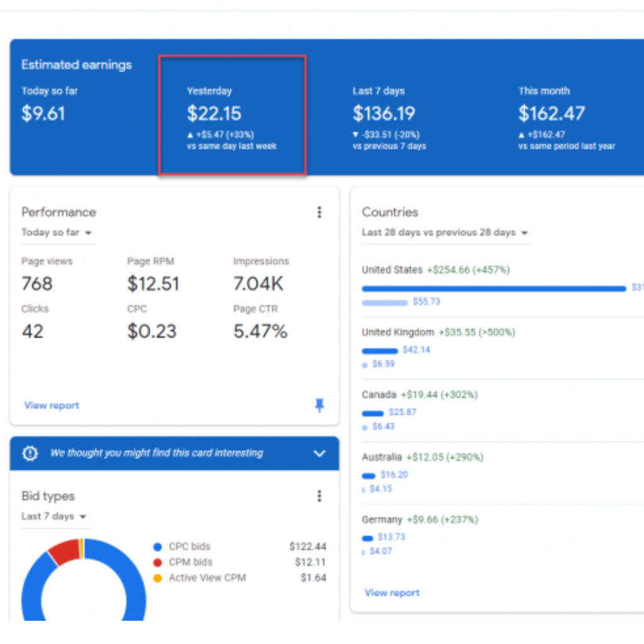Click View report in Performance card

point(52,406)
